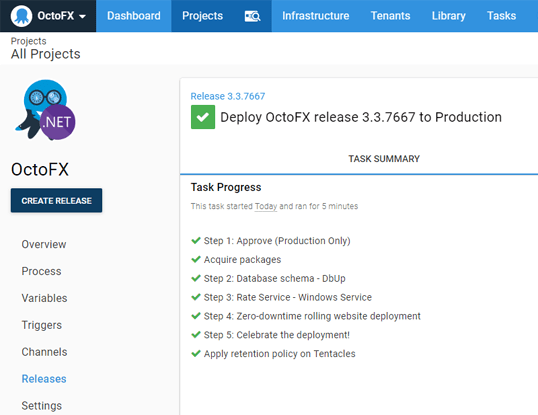Screen dimensions: 538x415
Task: Open the Dashboard menu item
Action: (x=134, y=16)
